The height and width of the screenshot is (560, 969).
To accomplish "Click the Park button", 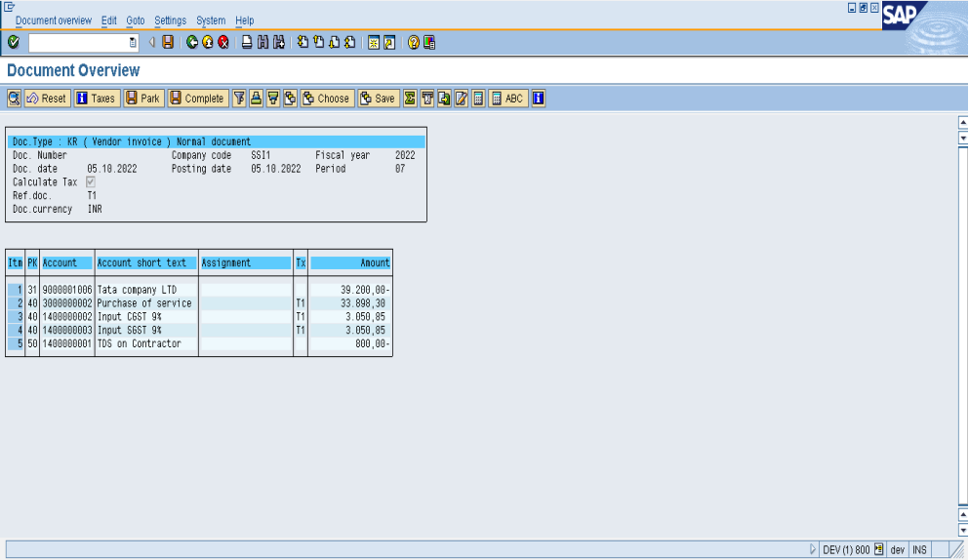I will point(143,99).
